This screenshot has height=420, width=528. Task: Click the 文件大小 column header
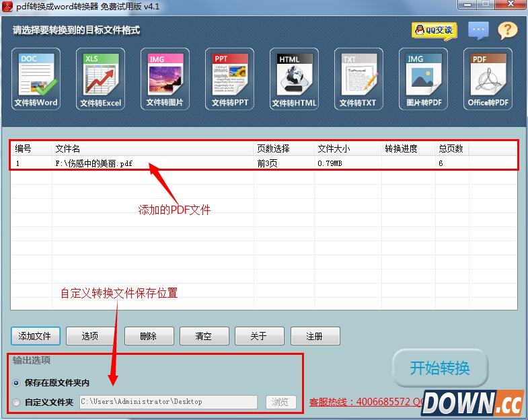point(348,149)
